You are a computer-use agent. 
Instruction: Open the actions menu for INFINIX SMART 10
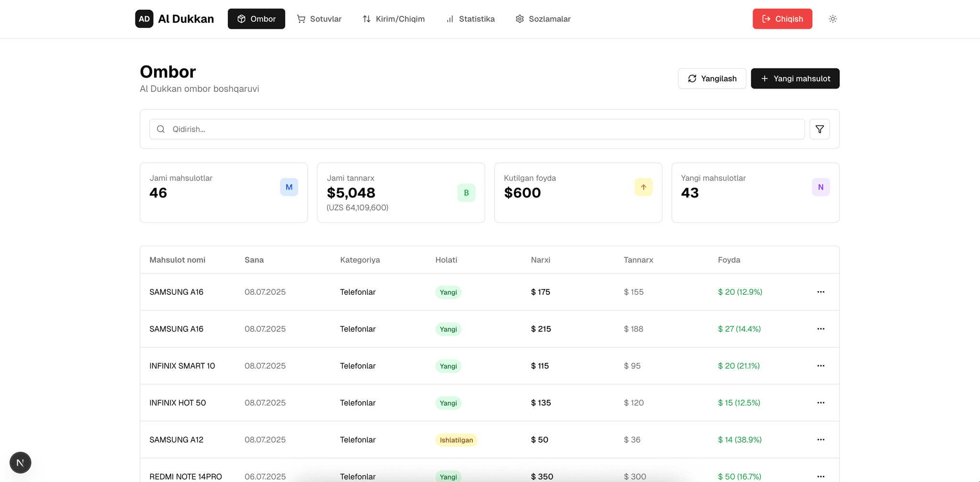click(820, 366)
